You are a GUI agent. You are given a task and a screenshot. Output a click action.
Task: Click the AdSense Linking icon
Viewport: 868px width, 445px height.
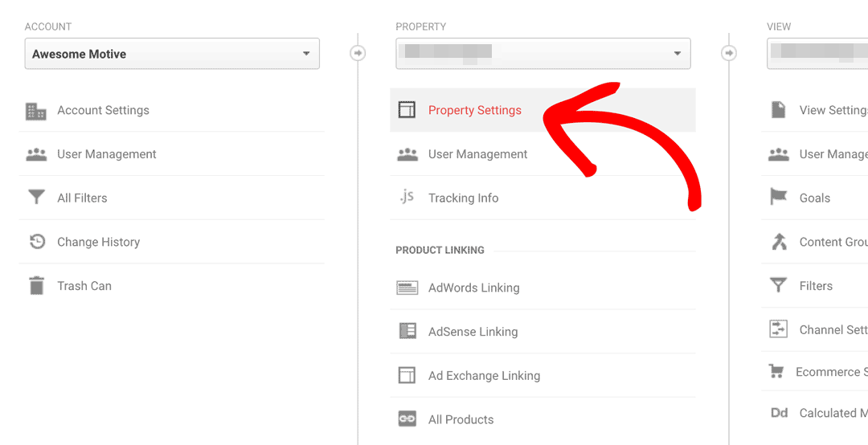tap(407, 331)
